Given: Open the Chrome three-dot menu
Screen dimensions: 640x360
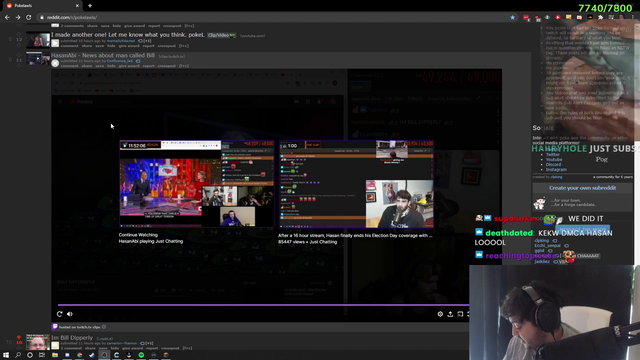Looking at the screenshot, I should tap(633, 18).
